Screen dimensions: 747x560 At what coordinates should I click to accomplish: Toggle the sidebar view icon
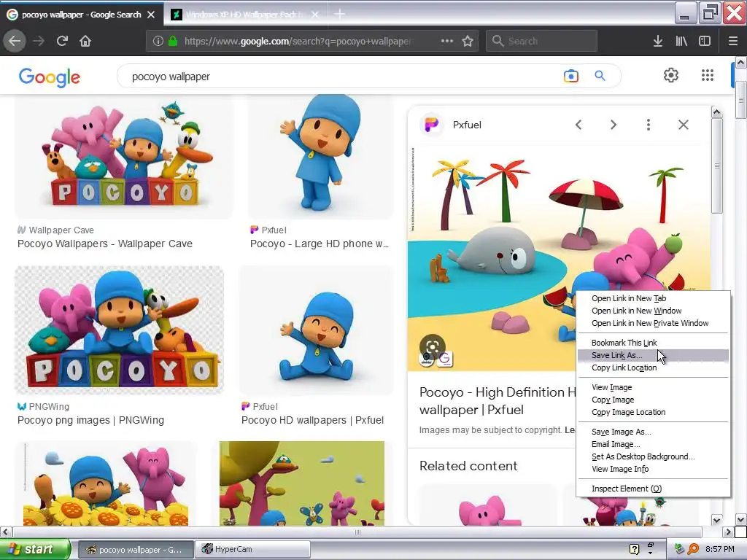coord(705,41)
